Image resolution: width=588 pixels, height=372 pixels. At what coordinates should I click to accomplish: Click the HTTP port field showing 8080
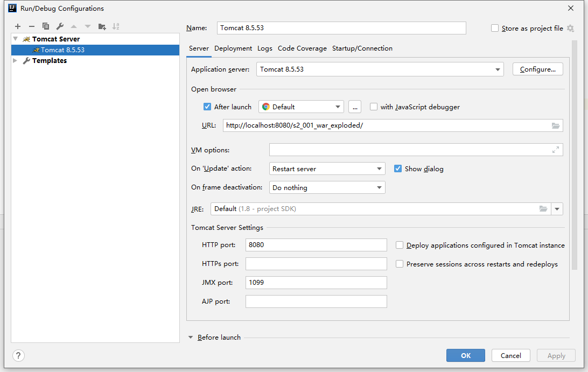316,245
